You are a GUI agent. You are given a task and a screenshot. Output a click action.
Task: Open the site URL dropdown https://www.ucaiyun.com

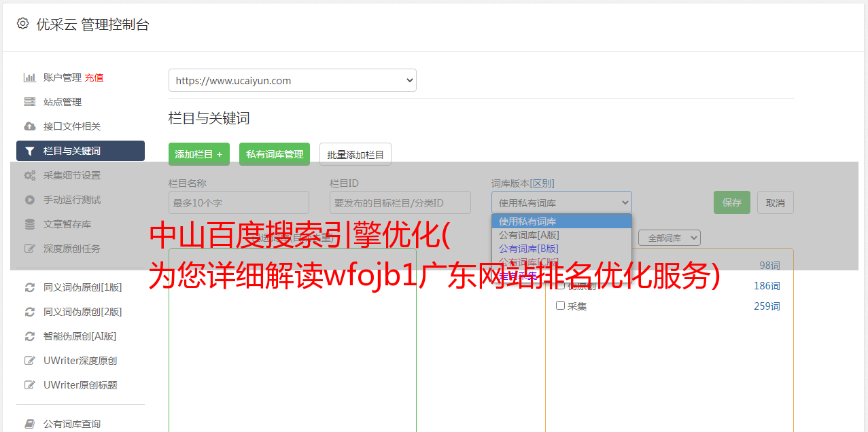pos(292,80)
